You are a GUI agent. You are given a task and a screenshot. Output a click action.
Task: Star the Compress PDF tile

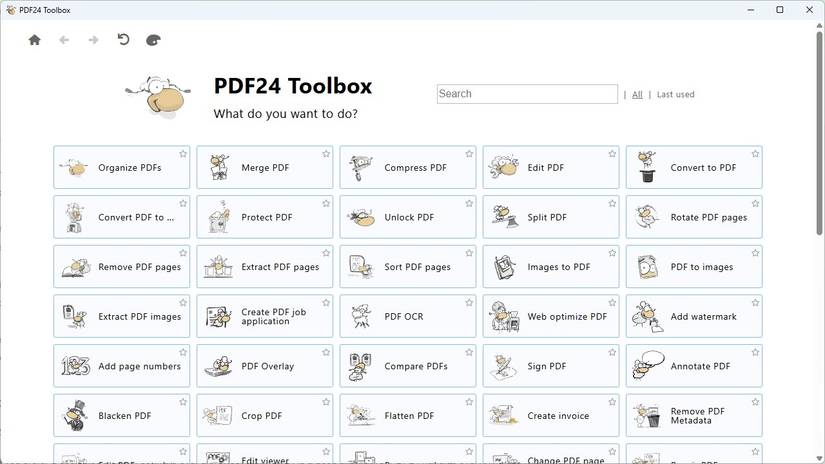click(469, 154)
